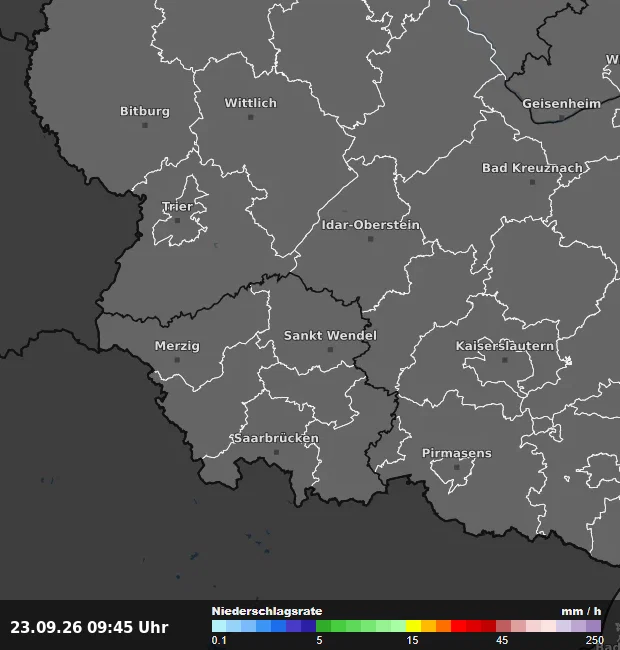Click the Trier city marker
Image resolution: width=620 pixels, height=650 pixels.
[x=177, y=221]
